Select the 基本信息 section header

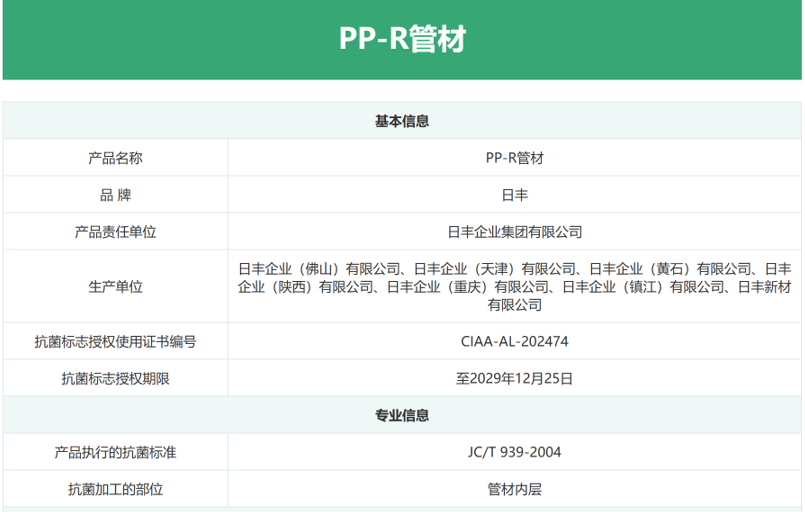[x=402, y=121]
